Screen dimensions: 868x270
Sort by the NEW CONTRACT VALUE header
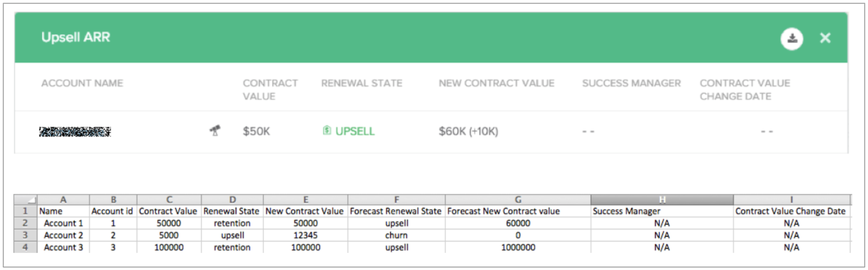click(x=496, y=83)
